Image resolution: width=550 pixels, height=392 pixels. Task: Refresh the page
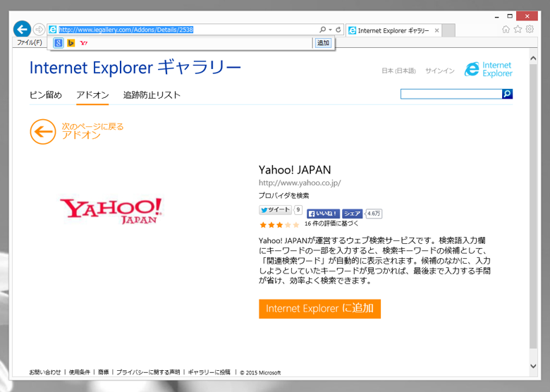tap(338, 30)
